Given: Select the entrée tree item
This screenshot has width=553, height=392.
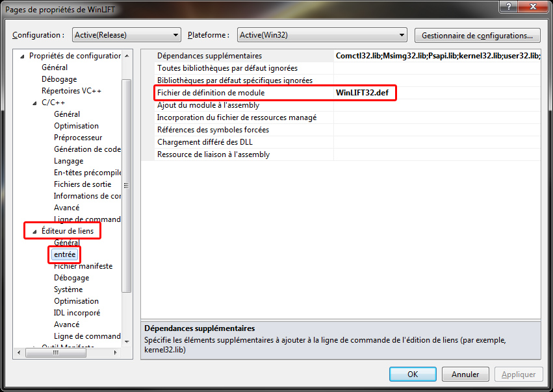Looking at the screenshot, I should (64, 254).
